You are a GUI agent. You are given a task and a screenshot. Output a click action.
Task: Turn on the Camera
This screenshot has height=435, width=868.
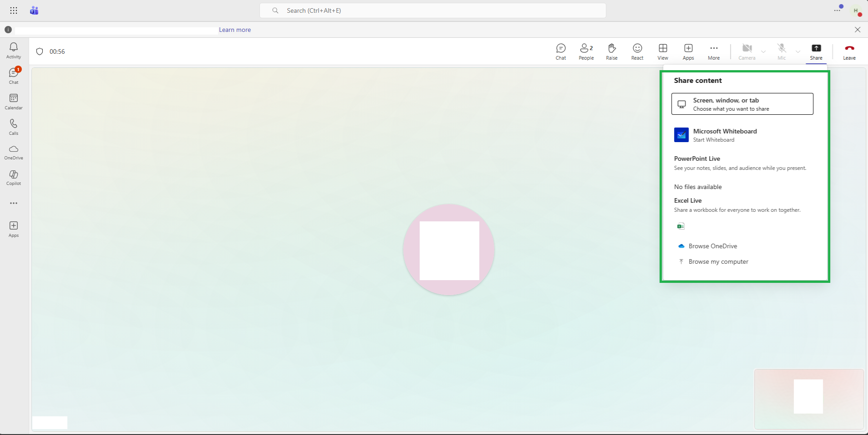click(747, 51)
